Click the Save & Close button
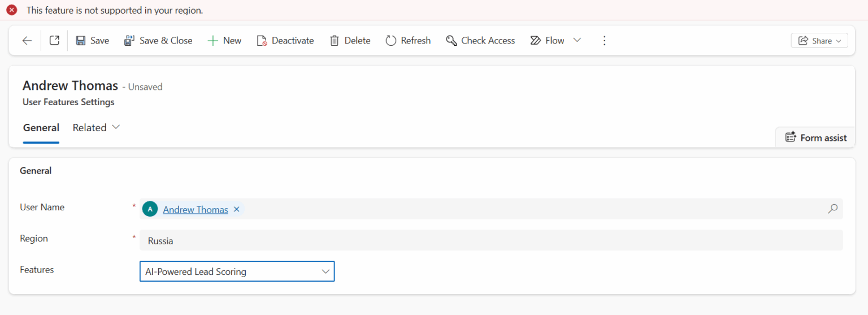The height and width of the screenshot is (315, 868). 158,41
